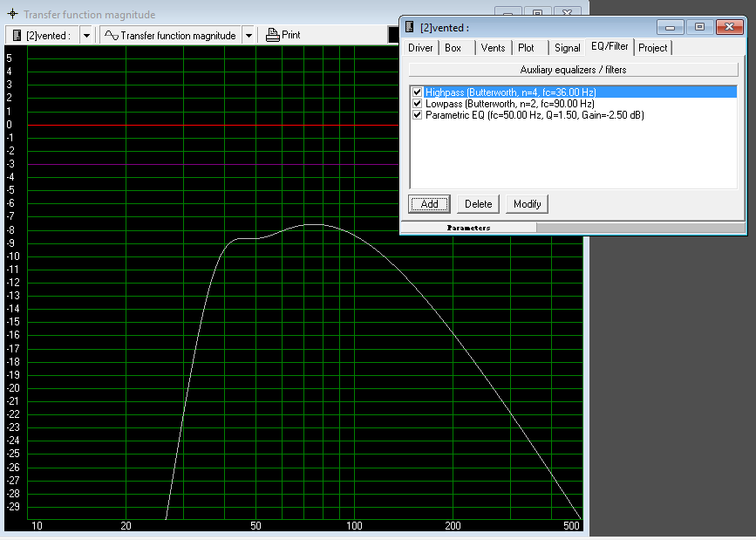Click the Print icon in the toolbar

point(273,35)
